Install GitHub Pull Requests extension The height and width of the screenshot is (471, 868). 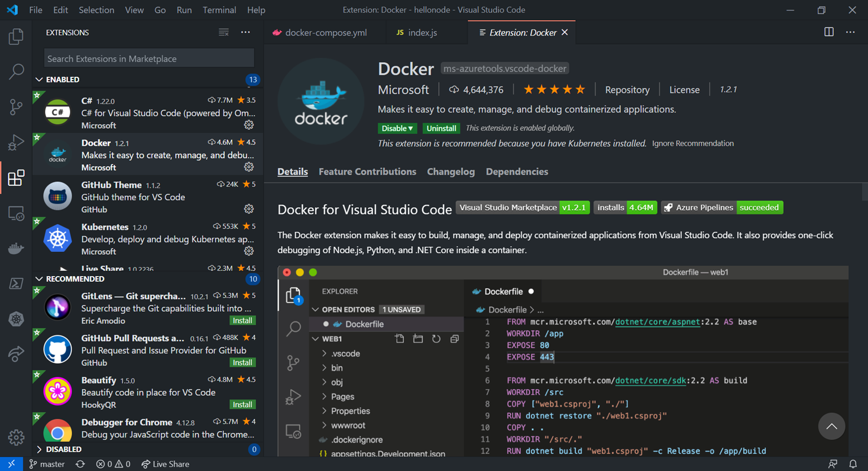242,363
